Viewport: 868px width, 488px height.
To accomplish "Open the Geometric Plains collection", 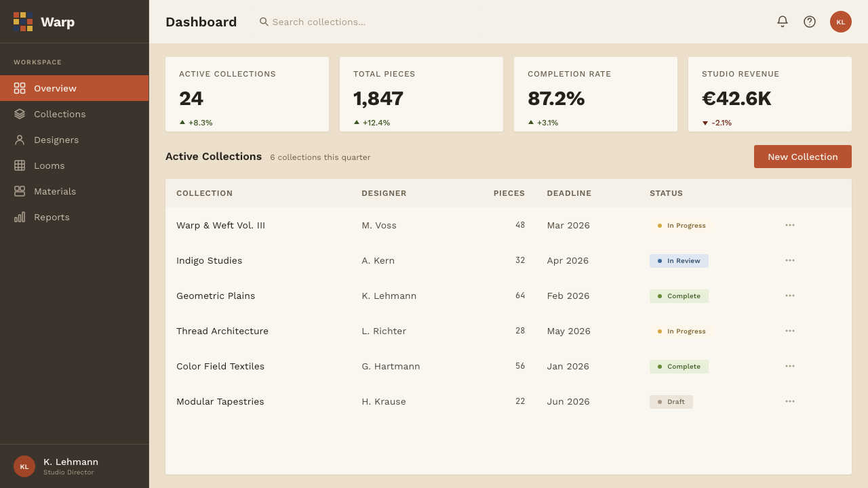I will tap(216, 296).
